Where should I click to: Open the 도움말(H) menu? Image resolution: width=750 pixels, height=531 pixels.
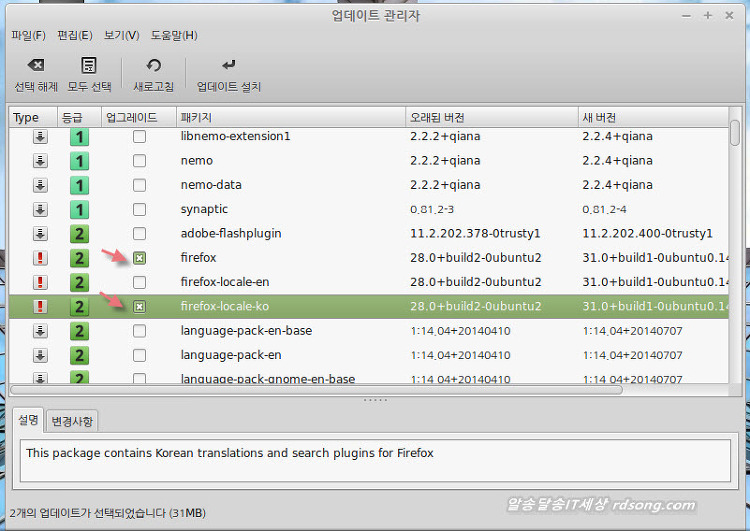click(x=174, y=35)
